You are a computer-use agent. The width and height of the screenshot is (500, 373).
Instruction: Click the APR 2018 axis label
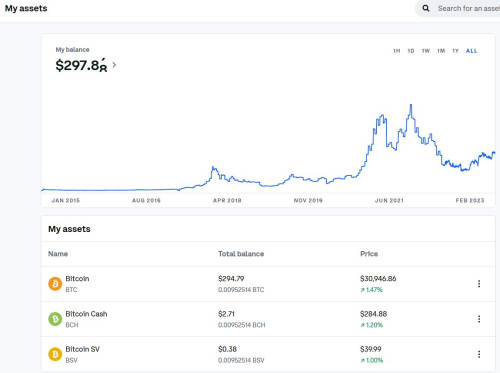pos(227,200)
